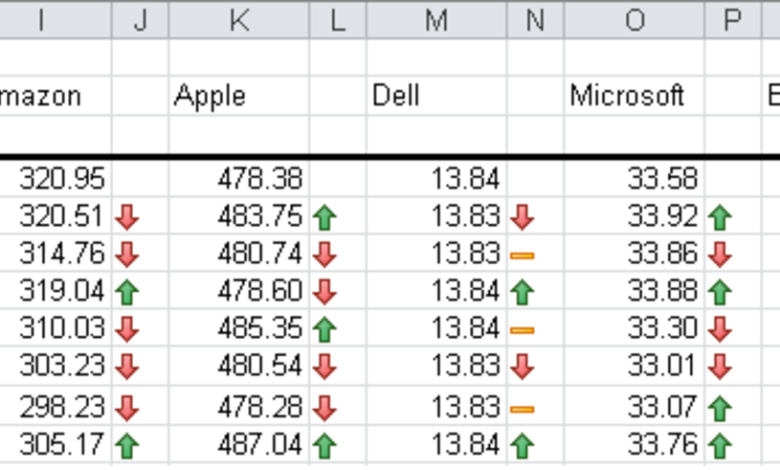Select column header M

pyautogui.click(x=436, y=20)
